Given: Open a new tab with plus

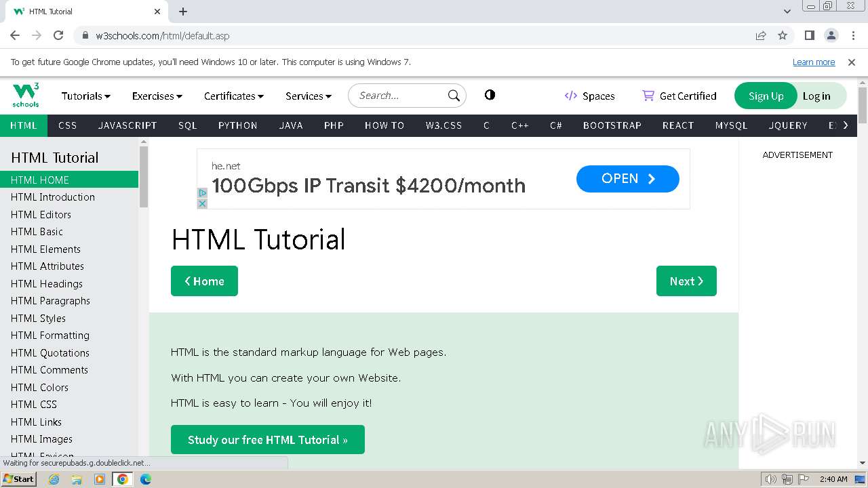Looking at the screenshot, I should coord(183,12).
